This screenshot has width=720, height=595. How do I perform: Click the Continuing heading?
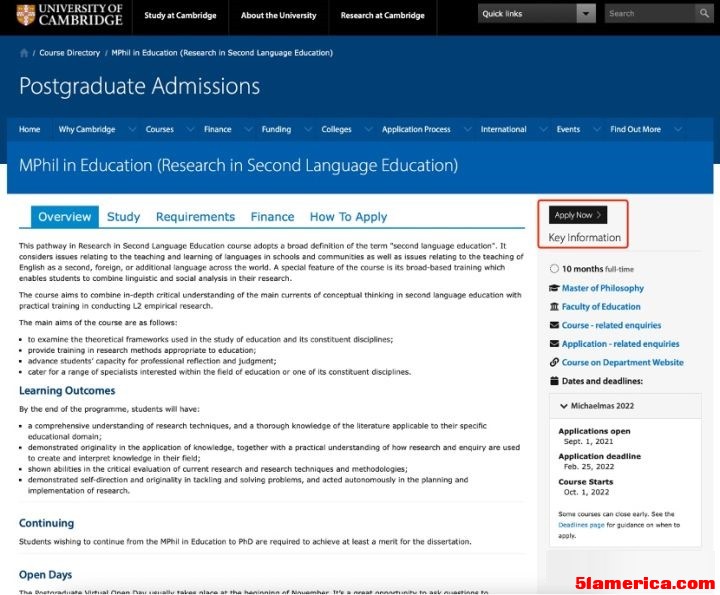(46, 523)
